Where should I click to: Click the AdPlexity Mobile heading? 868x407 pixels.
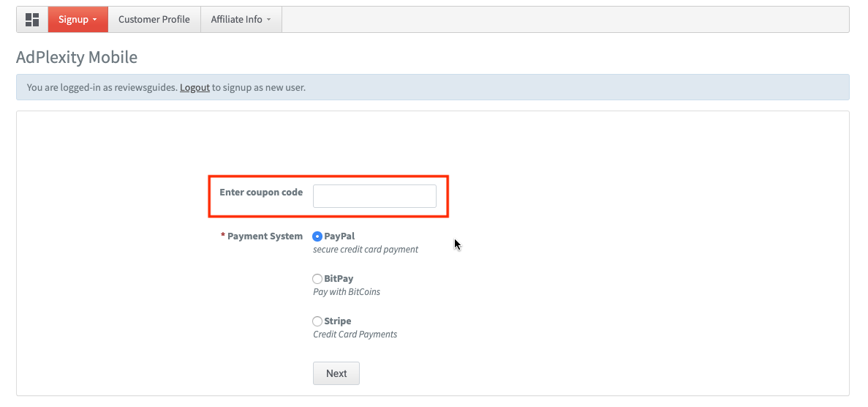coord(77,57)
